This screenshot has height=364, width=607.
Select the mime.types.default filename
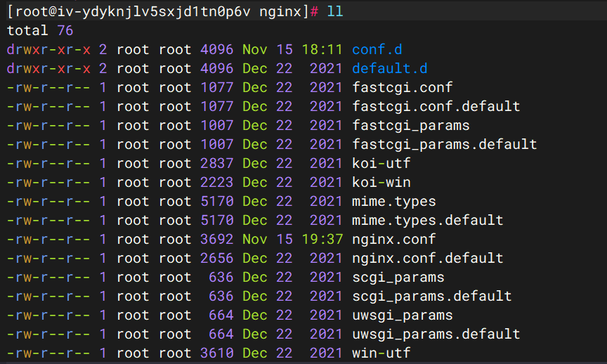[x=427, y=221]
